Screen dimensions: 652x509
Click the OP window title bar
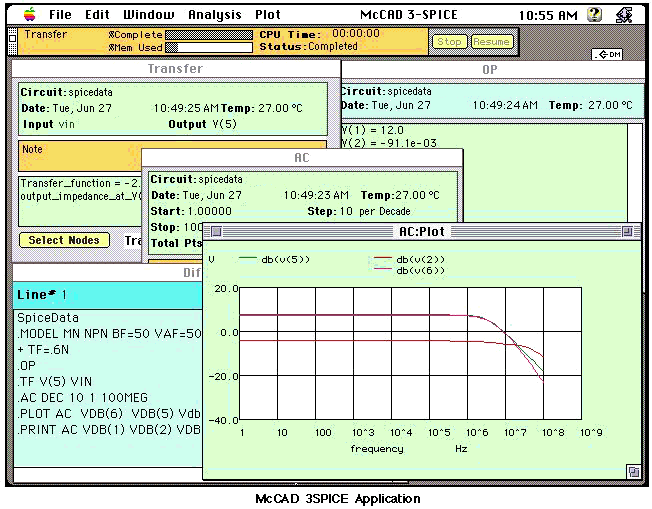pyautogui.click(x=489, y=70)
